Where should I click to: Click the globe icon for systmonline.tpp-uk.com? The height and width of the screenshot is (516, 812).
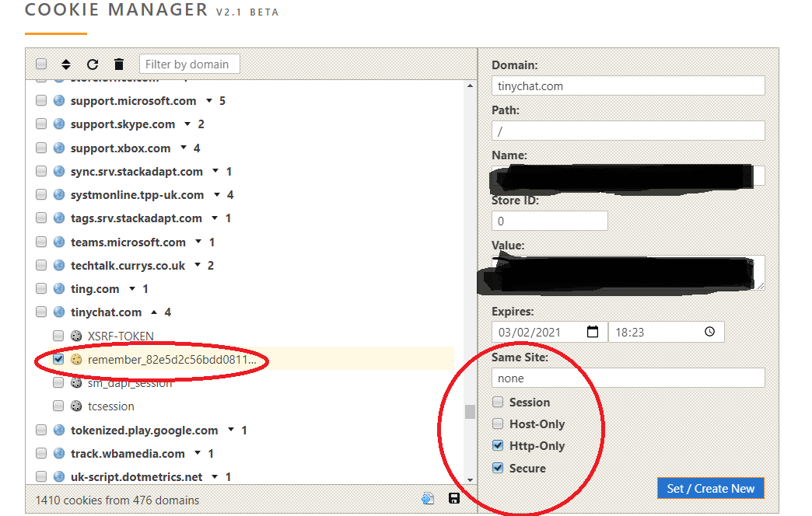[59, 194]
